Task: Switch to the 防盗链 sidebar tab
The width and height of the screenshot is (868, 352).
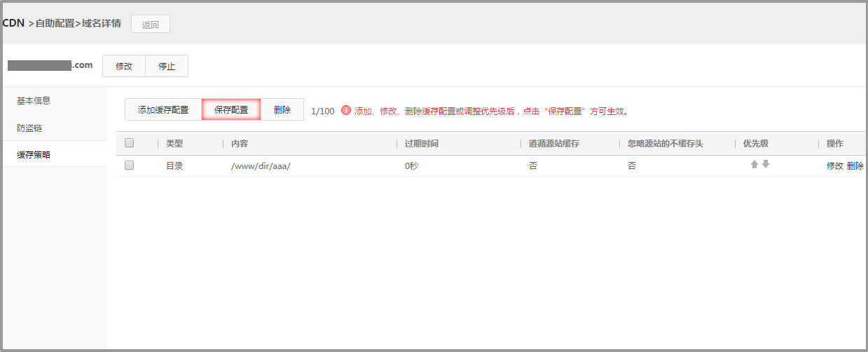Action: [29, 128]
